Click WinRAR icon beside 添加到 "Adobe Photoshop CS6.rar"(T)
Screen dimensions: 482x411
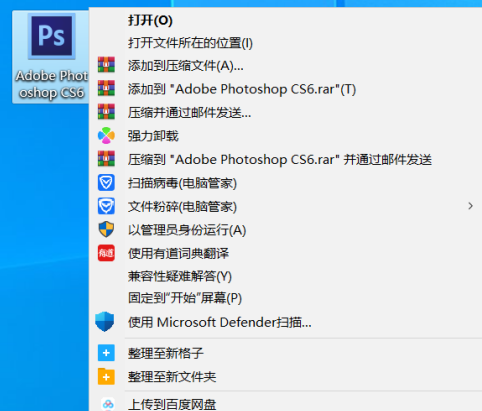[106, 88]
